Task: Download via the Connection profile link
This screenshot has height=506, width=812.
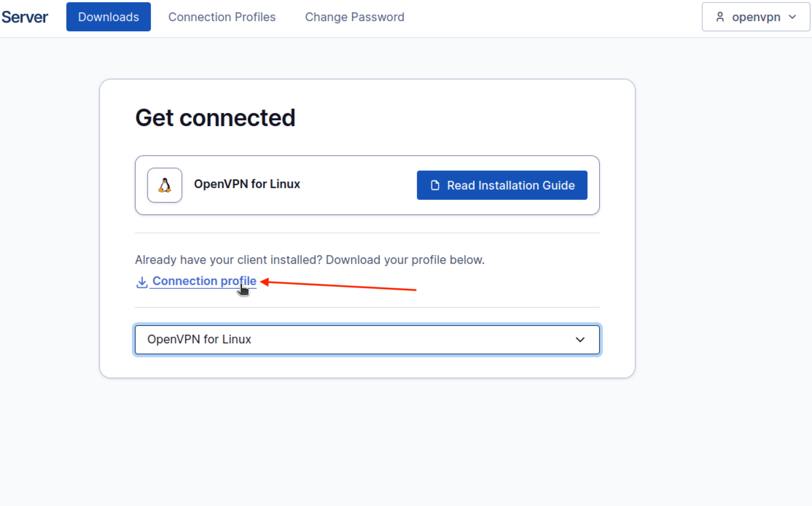Action: tap(204, 281)
